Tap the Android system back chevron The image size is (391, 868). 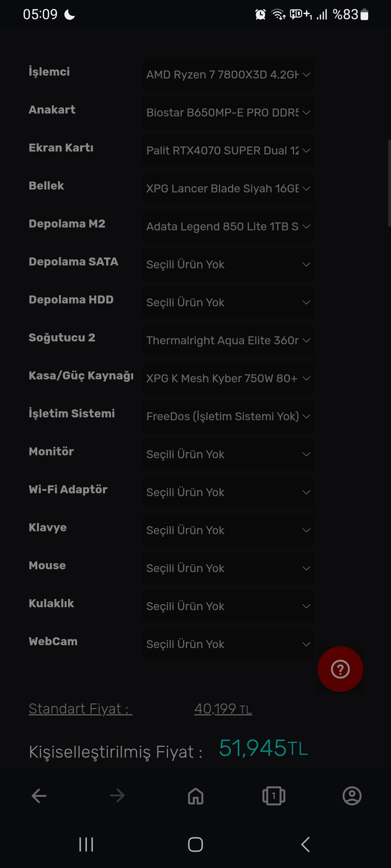click(305, 844)
